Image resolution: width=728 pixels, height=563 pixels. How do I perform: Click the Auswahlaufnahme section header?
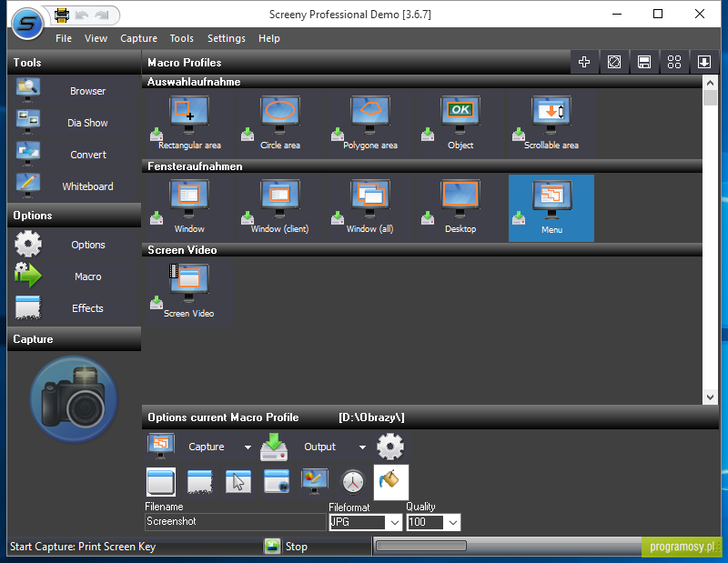(422, 82)
